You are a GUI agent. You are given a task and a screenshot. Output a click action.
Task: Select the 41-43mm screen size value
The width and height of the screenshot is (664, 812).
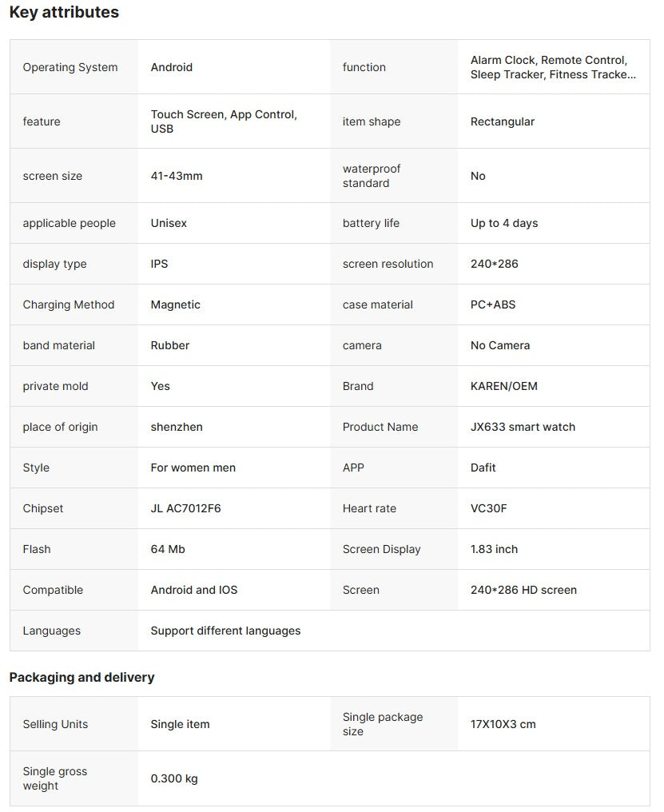tap(177, 176)
